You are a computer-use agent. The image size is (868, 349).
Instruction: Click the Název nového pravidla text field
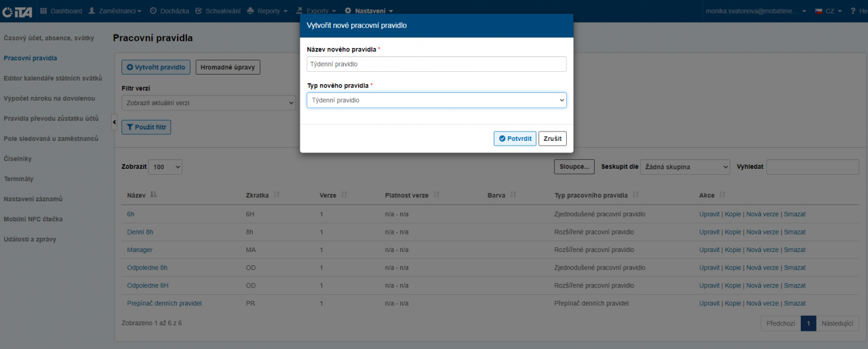[x=436, y=64]
